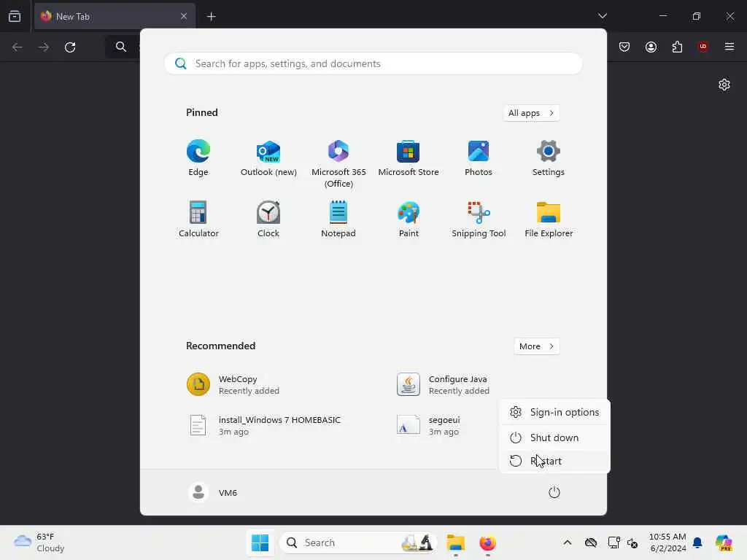Open Microsoft 365 (Office) app
The height and width of the screenshot is (560, 747).
tap(338, 164)
